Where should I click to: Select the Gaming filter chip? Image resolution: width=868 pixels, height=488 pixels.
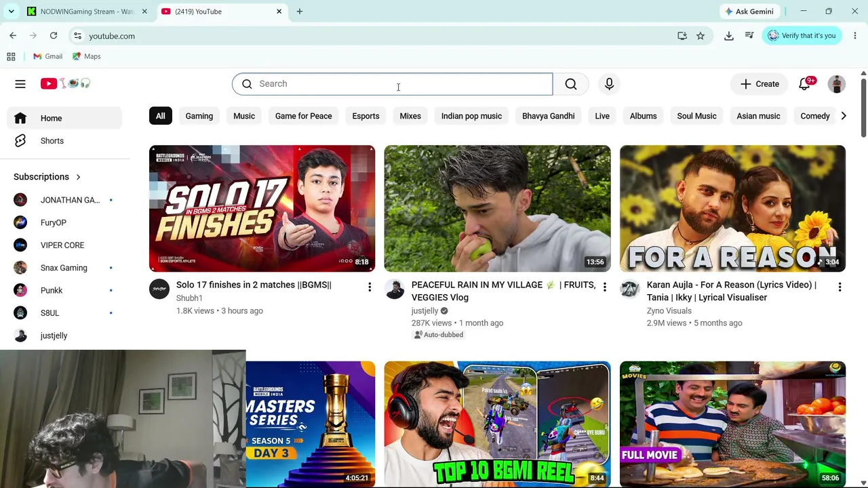tap(199, 116)
